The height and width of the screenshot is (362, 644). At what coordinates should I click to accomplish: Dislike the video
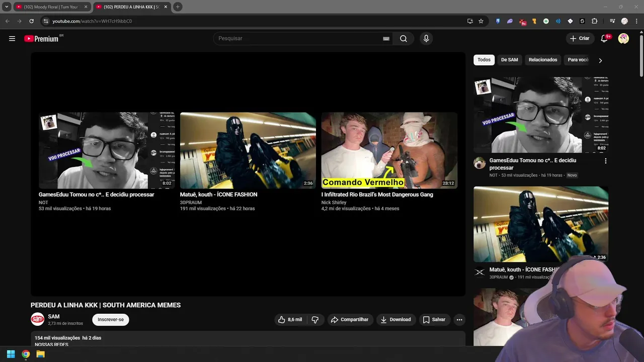pyautogui.click(x=315, y=320)
